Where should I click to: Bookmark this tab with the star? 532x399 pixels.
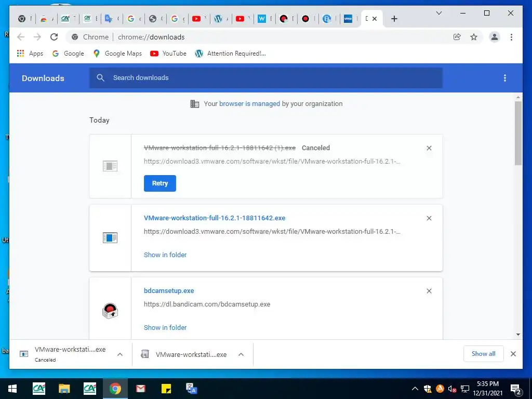point(474,37)
